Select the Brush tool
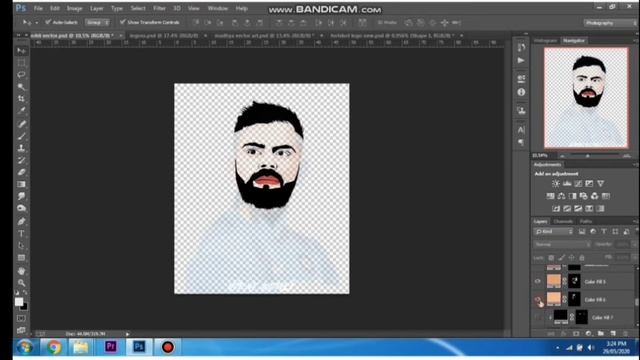640x360 pixels. coord(21,136)
